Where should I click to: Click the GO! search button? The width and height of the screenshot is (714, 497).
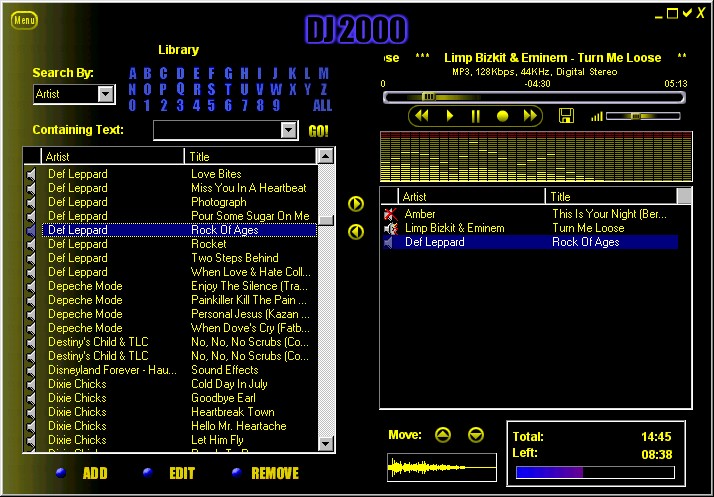tap(318, 131)
